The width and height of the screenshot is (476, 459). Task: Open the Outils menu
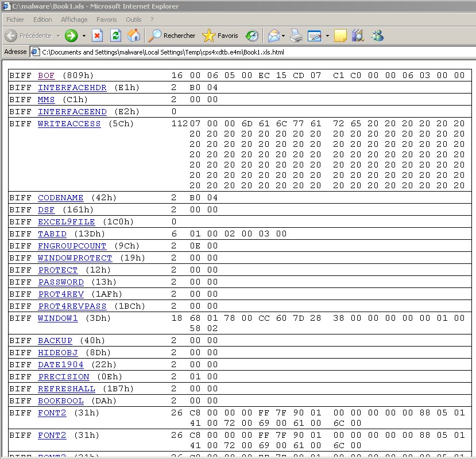pos(133,20)
